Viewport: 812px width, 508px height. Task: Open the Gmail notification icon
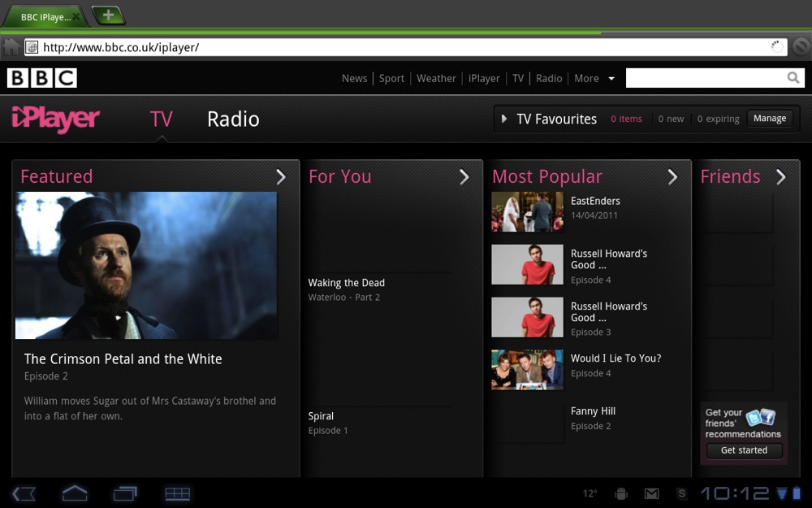point(651,493)
